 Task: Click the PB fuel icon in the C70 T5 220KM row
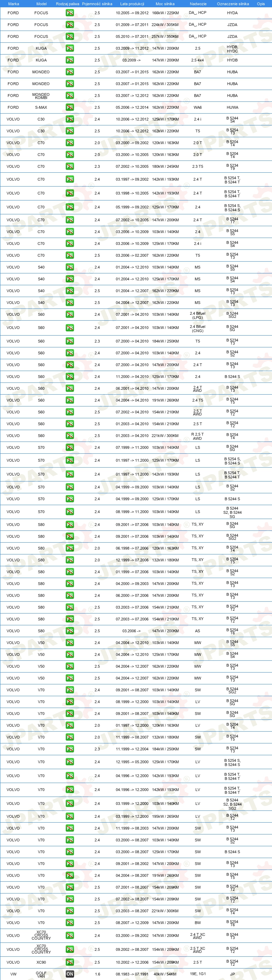(x=70, y=255)
